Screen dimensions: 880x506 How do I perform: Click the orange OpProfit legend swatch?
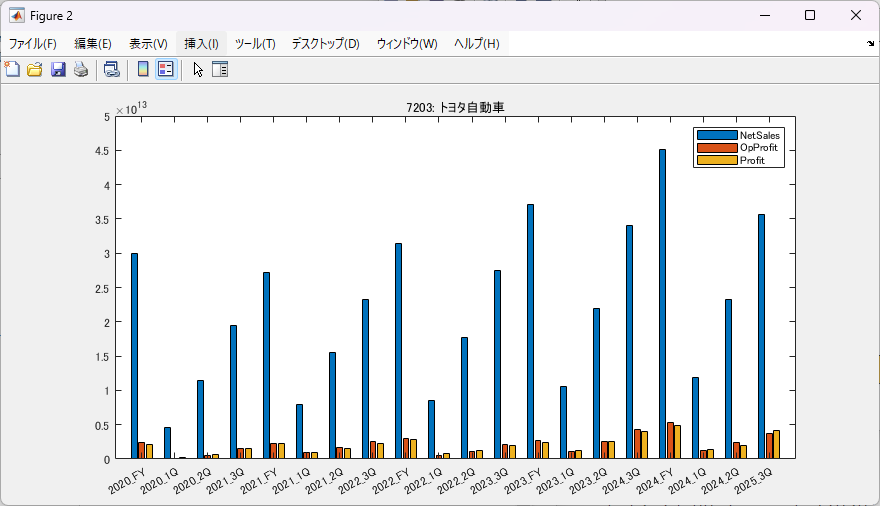click(717, 148)
